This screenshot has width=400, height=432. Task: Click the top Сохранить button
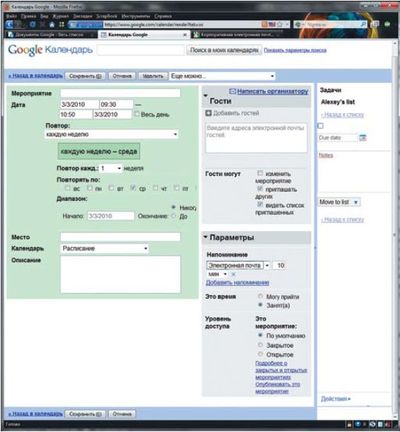(85, 76)
